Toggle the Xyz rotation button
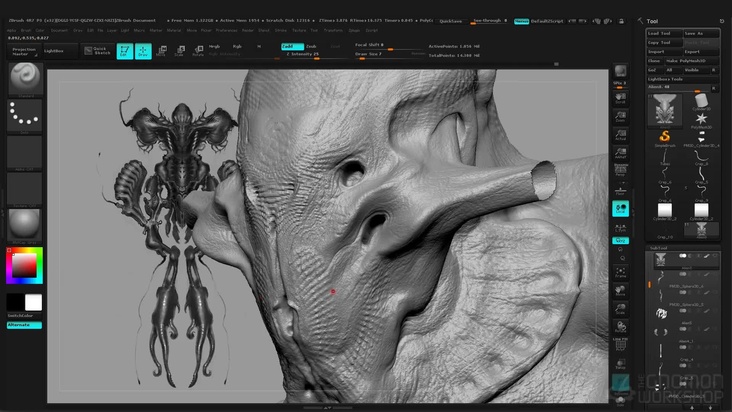 (620, 240)
